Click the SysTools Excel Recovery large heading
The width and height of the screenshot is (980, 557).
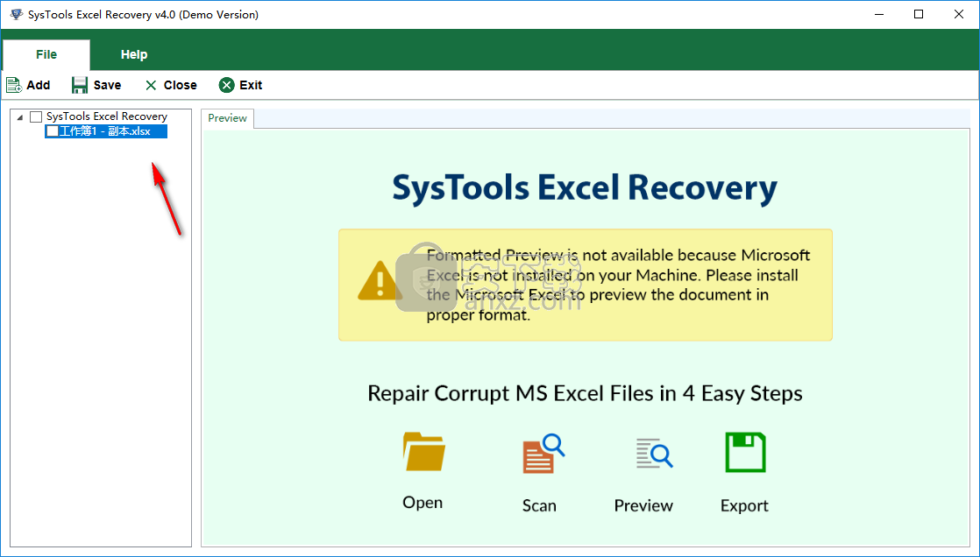[585, 188]
